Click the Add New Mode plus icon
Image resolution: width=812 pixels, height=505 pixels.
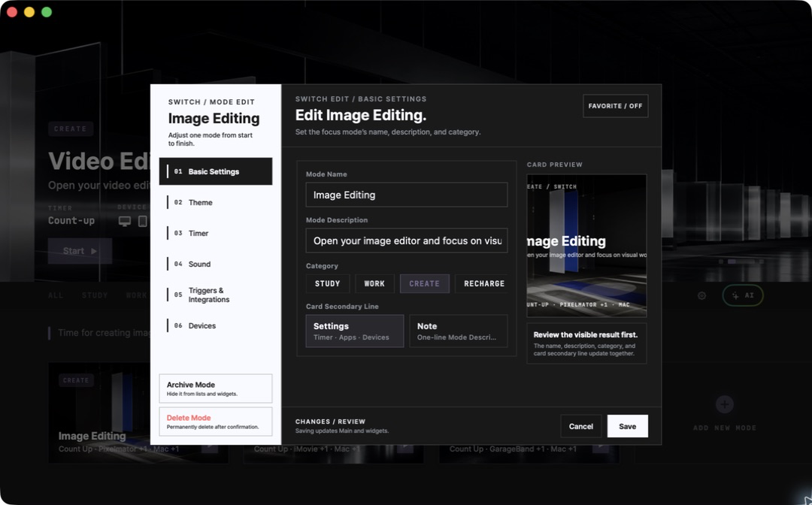pyautogui.click(x=725, y=404)
